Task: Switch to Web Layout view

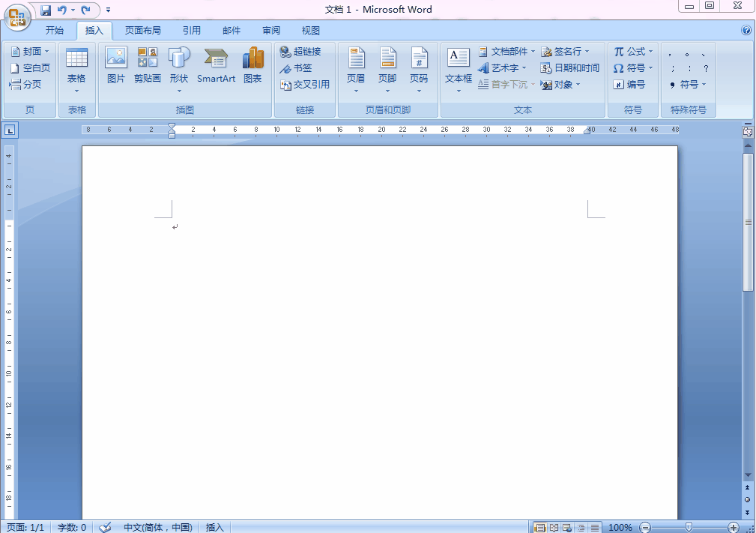Action: point(567,527)
